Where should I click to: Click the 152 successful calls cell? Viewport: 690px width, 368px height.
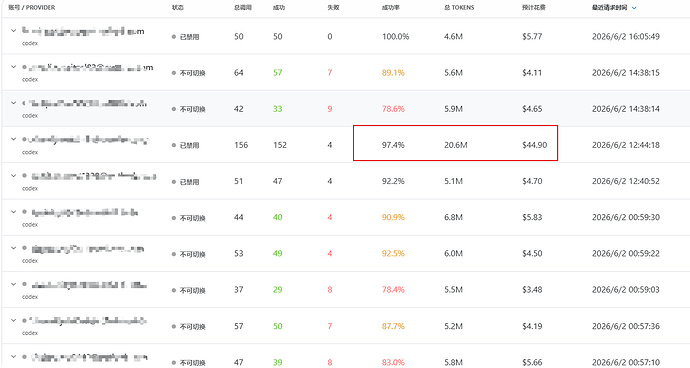pos(280,145)
